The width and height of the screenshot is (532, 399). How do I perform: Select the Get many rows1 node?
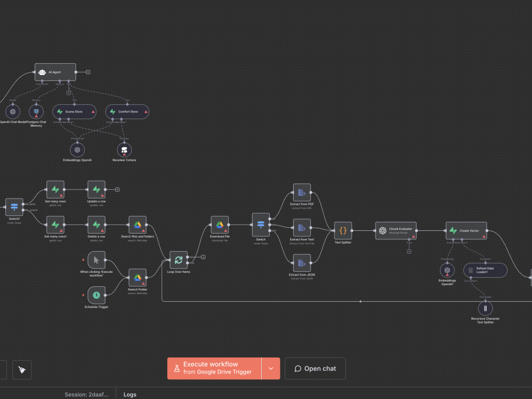click(x=55, y=225)
